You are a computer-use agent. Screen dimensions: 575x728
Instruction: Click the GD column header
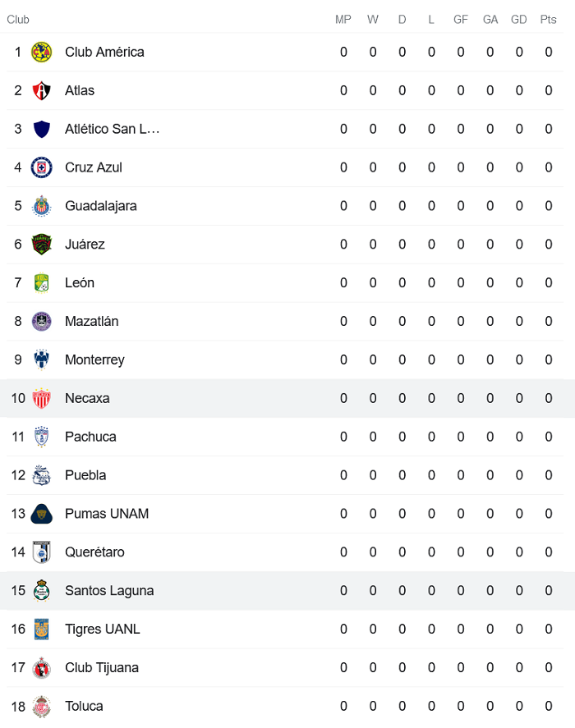point(519,20)
